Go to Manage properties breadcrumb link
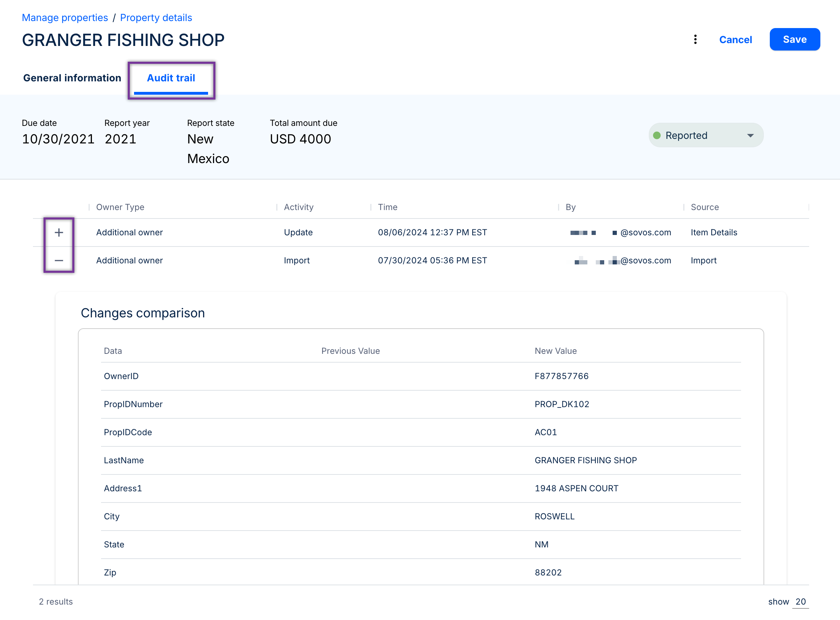Image resolution: width=840 pixels, height=620 pixels. point(65,18)
